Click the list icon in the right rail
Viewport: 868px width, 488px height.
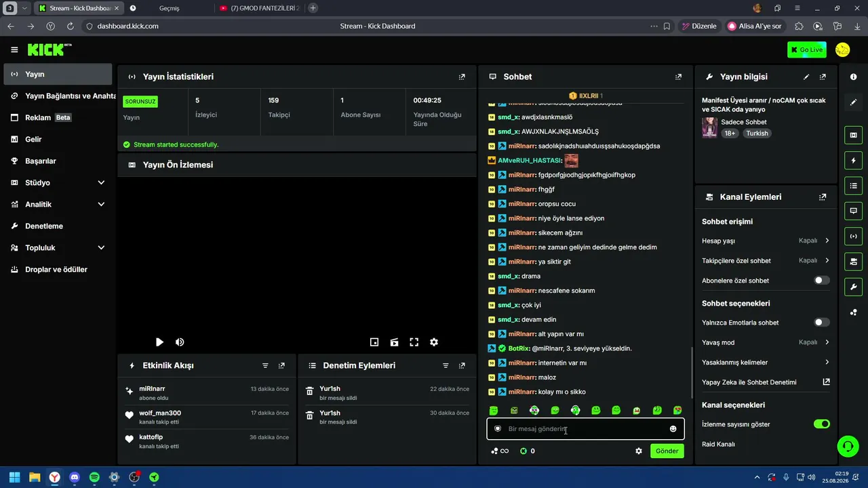click(853, 186)
